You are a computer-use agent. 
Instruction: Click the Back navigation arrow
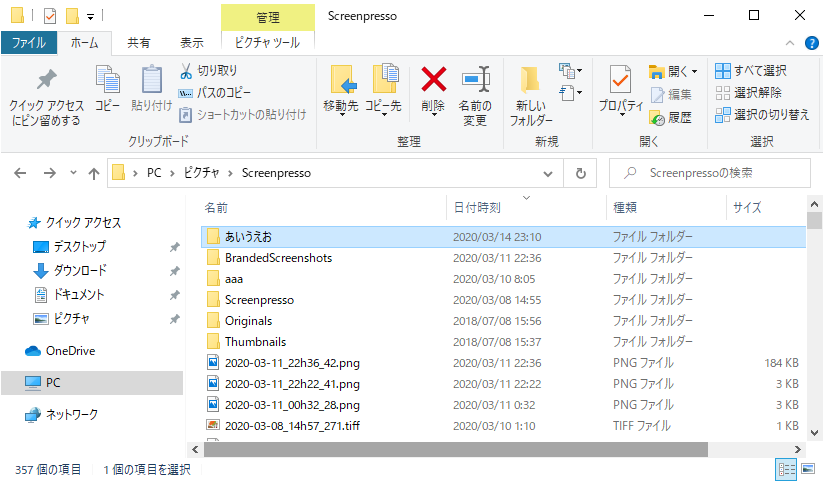click(x=20, y=173)
